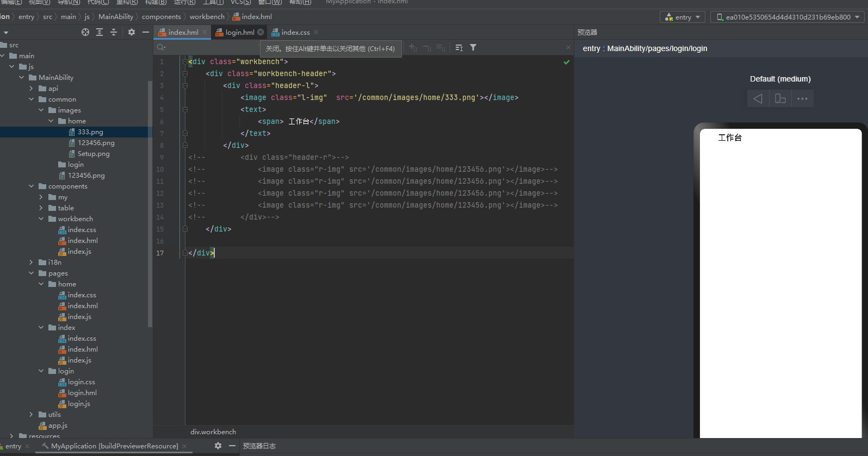
Task: Open the 预览器日志 tab
Action: pos(259,446)
